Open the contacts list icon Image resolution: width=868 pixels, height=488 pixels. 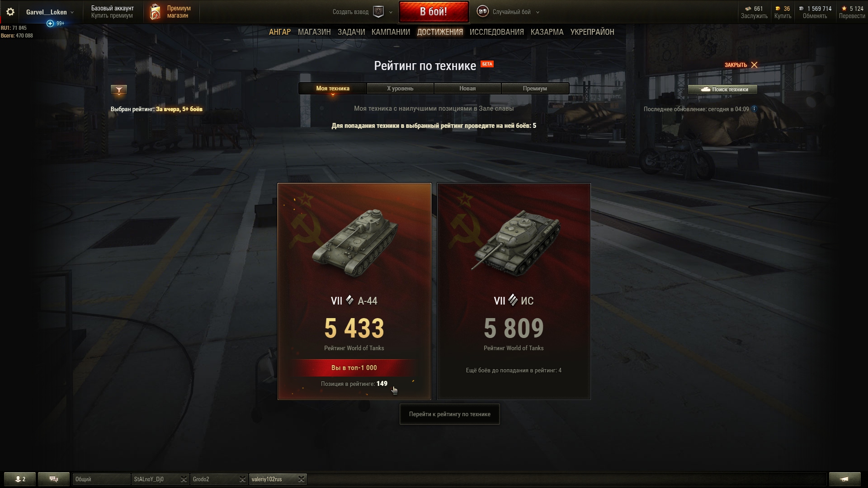[20, 479]
